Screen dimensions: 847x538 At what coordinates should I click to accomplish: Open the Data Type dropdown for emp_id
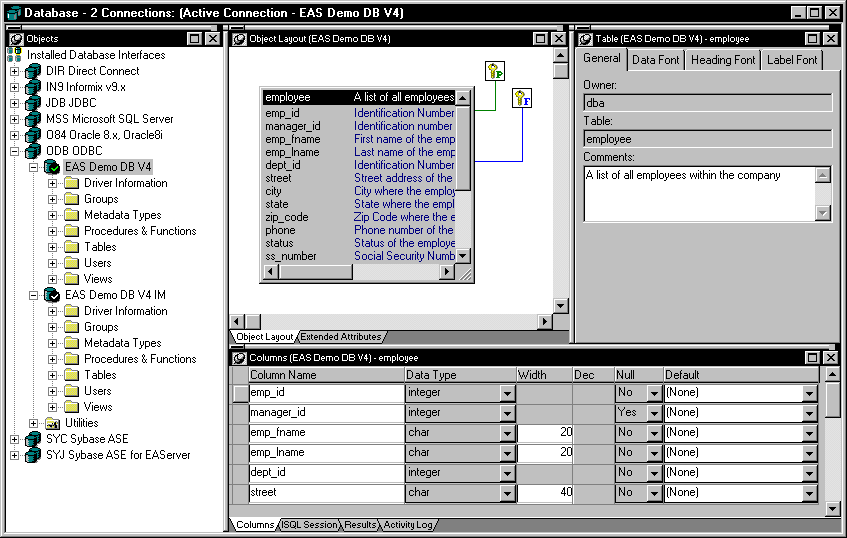pyautogui.click(x=507, y=393)
